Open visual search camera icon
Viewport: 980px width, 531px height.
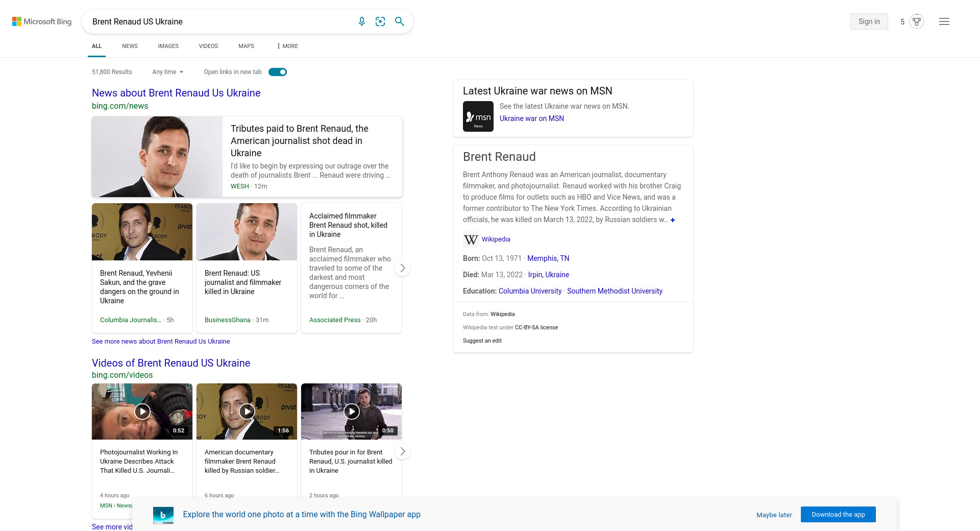point(380,21)
